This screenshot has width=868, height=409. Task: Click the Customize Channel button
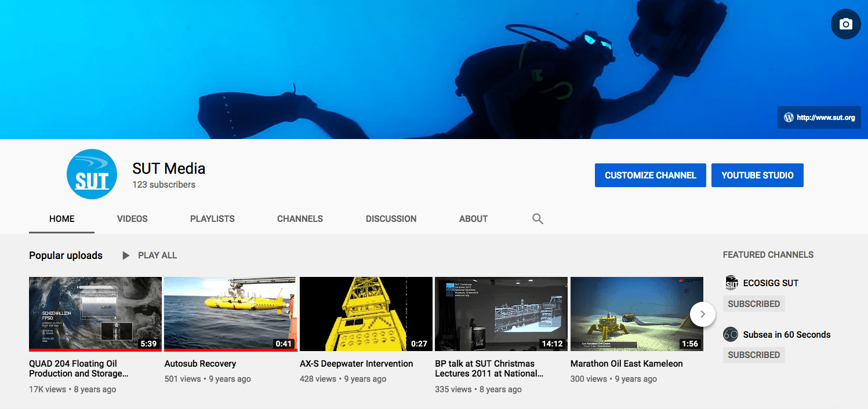click(651, 176)
